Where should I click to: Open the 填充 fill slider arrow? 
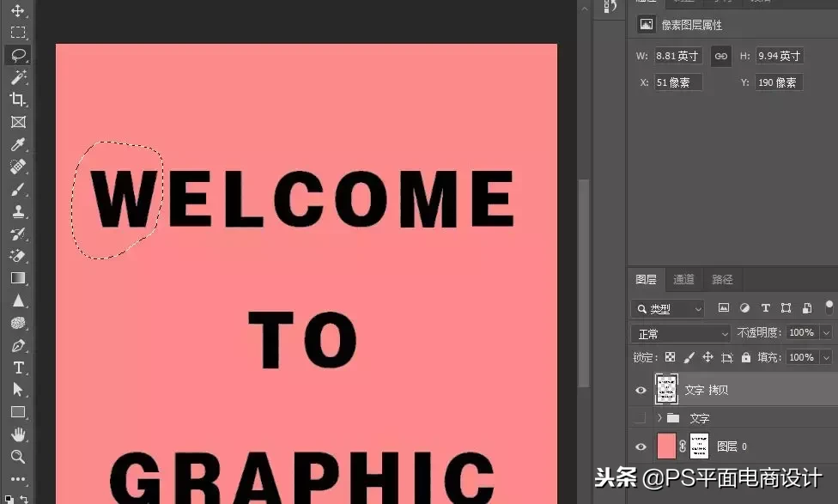(x=826, y=357)
